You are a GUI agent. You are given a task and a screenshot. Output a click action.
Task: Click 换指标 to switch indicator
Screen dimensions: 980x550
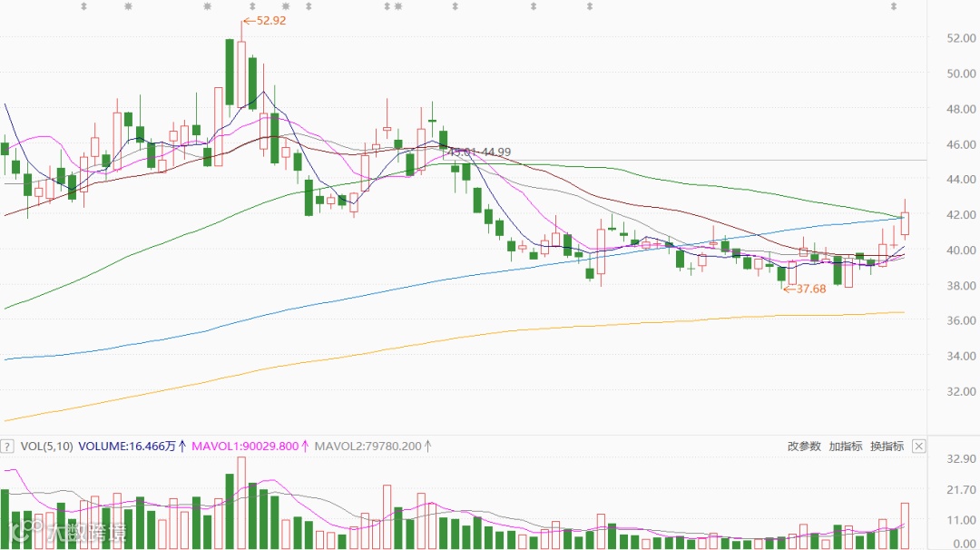tap(887, 447)
